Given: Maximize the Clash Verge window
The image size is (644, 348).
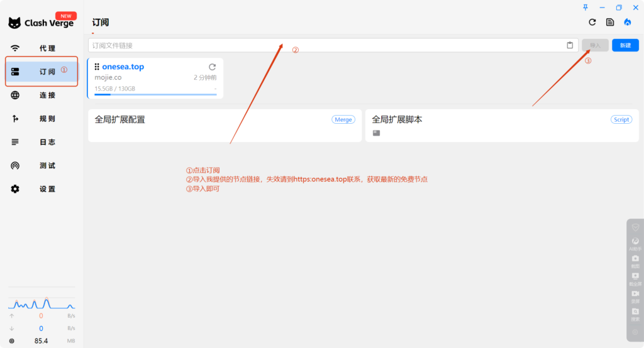Looking at the screenshot, I should coord(619,8).
